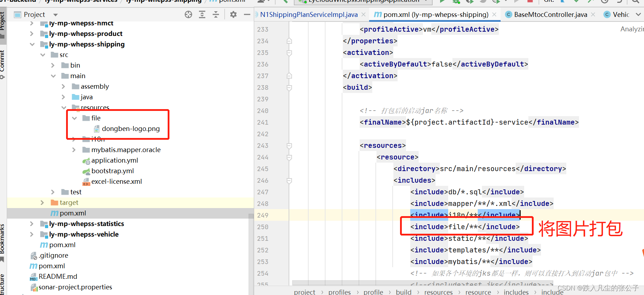This screenshot has height=295, width=644.
Task: Expand the bin folder arrow
Action: point(53,65)
